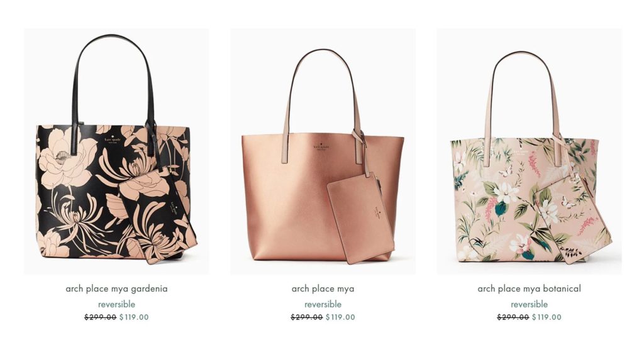Open the rose gold metallic tote image
Screen dimensions: 644x360
point(323,151)
